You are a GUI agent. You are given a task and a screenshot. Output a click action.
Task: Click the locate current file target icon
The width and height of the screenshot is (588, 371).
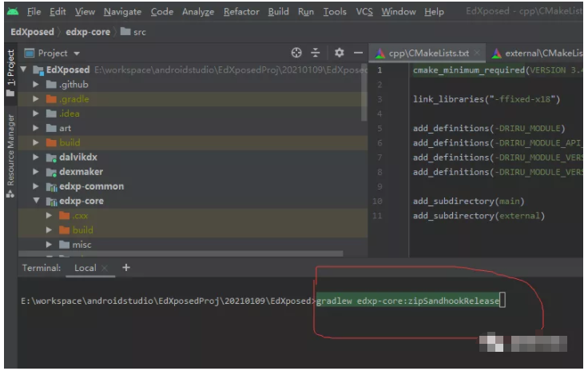tap(296, 53)
